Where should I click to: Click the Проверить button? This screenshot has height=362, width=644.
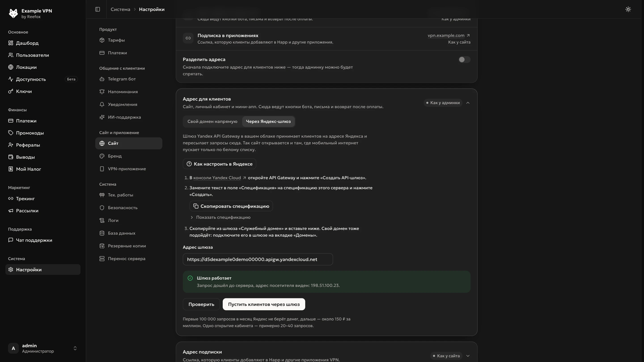tap(201, 304)
